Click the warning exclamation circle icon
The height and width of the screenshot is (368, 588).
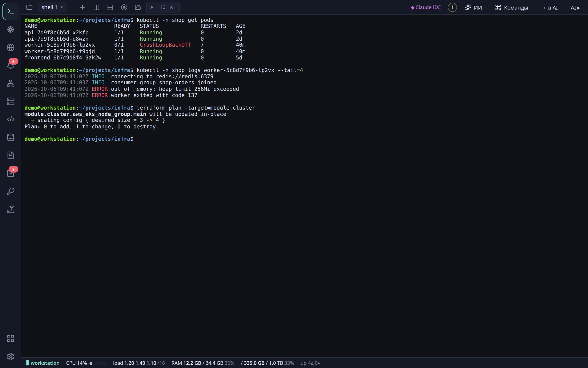point(452,7)
